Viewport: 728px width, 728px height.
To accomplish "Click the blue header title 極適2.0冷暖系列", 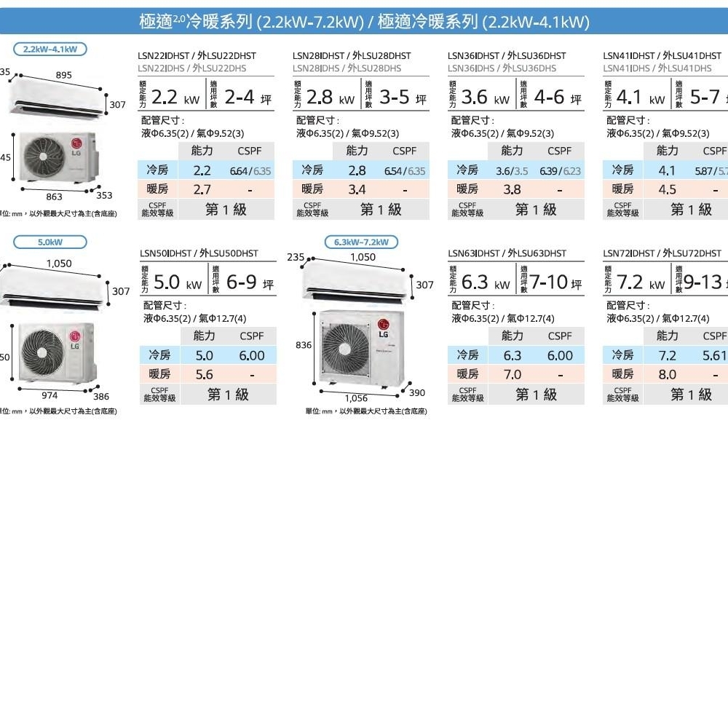I will tap(195, 22).
